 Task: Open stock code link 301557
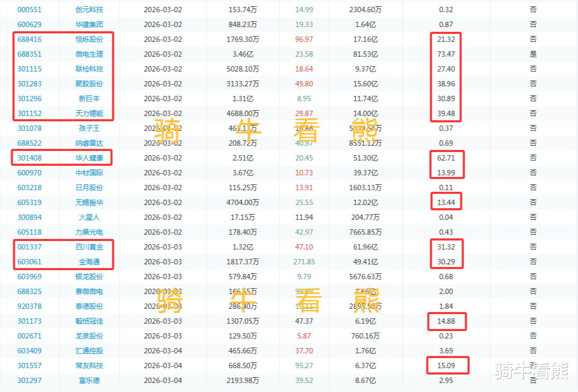pos(30,366)
